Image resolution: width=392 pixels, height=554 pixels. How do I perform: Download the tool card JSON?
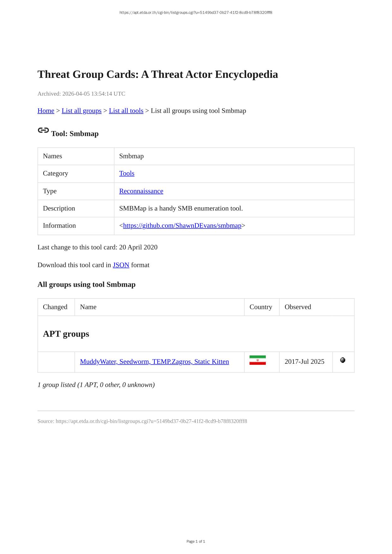121,265
